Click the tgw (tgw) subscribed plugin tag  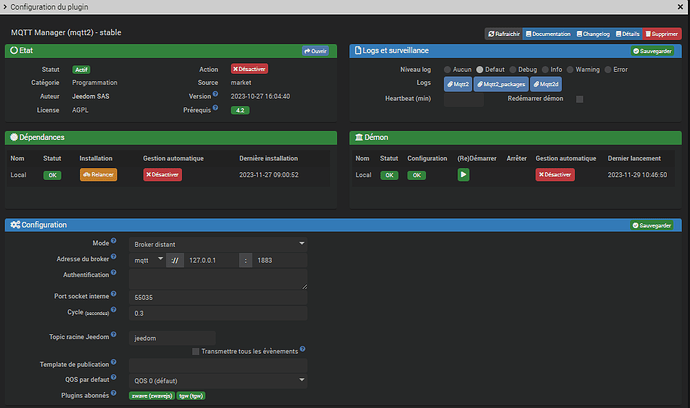[191, 396]
